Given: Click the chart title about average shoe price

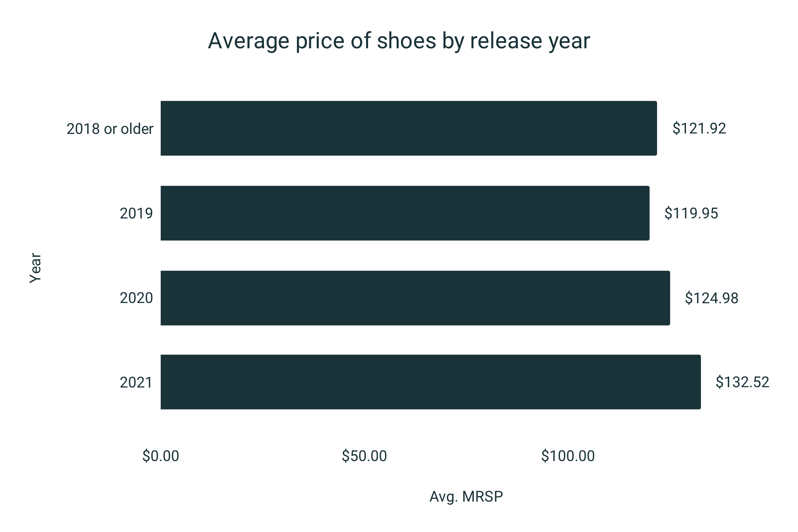Looking at the screenshot, I should pyautogui.click(x=399, y=41).
